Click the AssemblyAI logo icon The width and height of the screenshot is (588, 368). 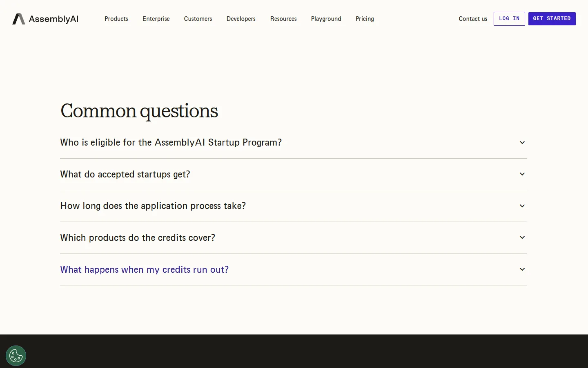coord(19,19)
